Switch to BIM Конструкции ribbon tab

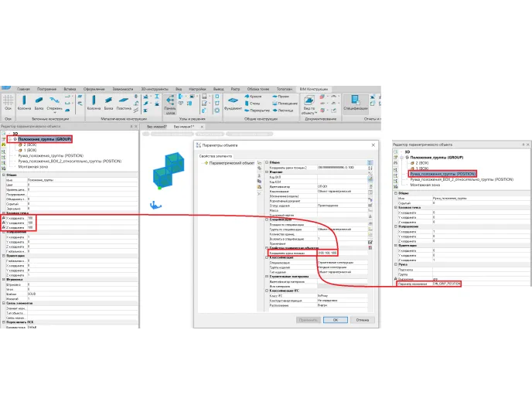point(313,89)
